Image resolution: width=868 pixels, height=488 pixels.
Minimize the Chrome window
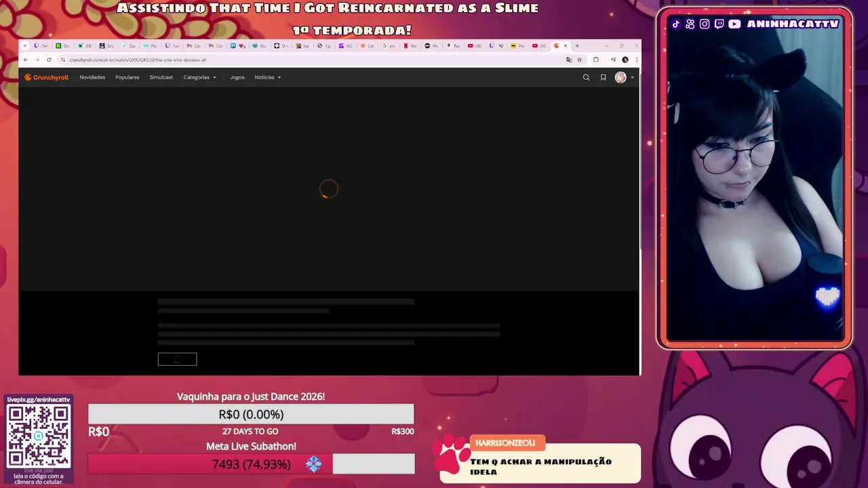click(606, 46)
